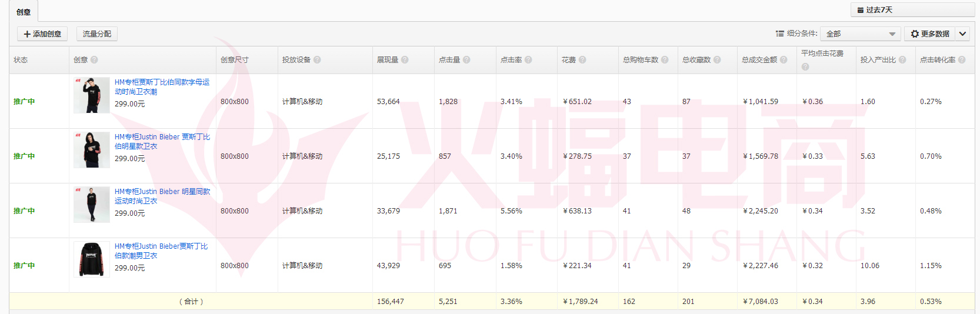Viewport: 980px width, 314px height.
Task: Click 推广中 status in the 53,664 row
Action: pyautogui.click(x=24, y=102)
